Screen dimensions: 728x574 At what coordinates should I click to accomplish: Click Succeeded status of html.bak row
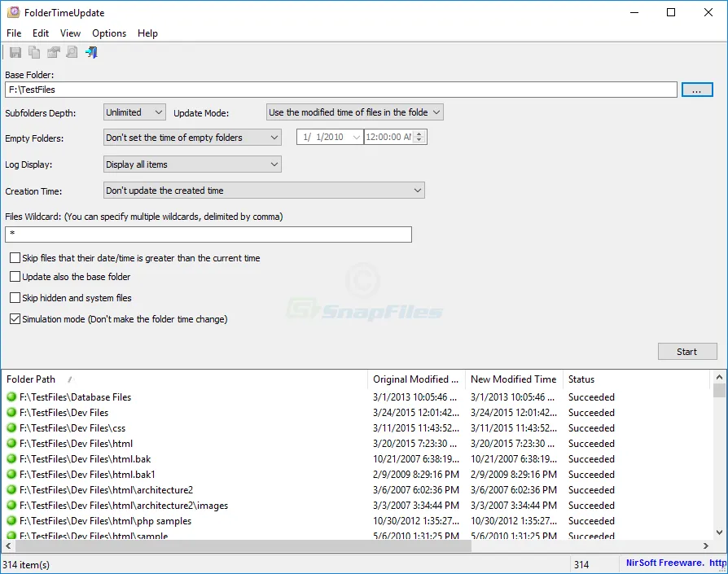tap(591, 459)
